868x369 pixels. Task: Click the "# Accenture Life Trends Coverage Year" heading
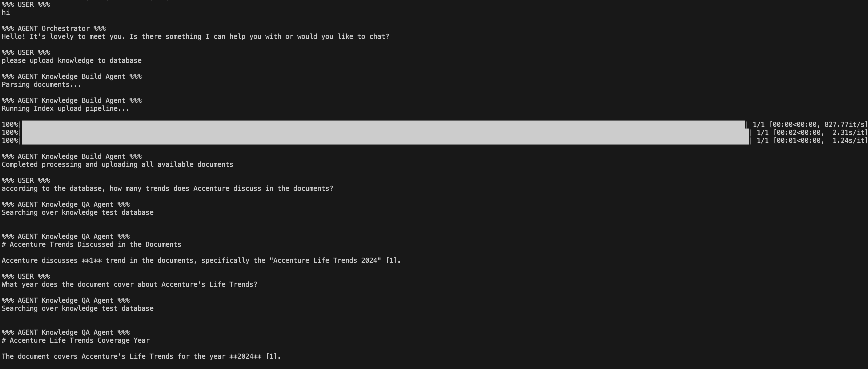[x=76, y=340]
